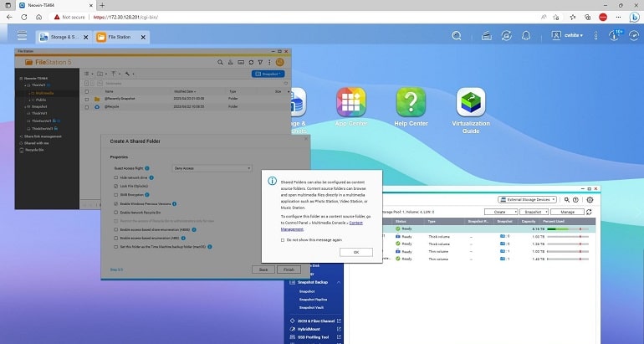This screenshot has height=344, width=644.
Task: Click the search icon in Storage & Snapshots window
Action: click(567, 200)
